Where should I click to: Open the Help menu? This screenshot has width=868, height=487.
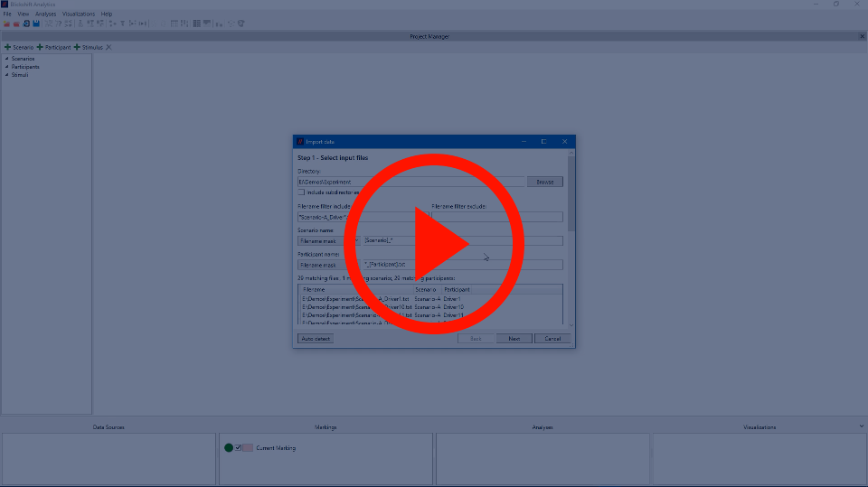[107, 14]
